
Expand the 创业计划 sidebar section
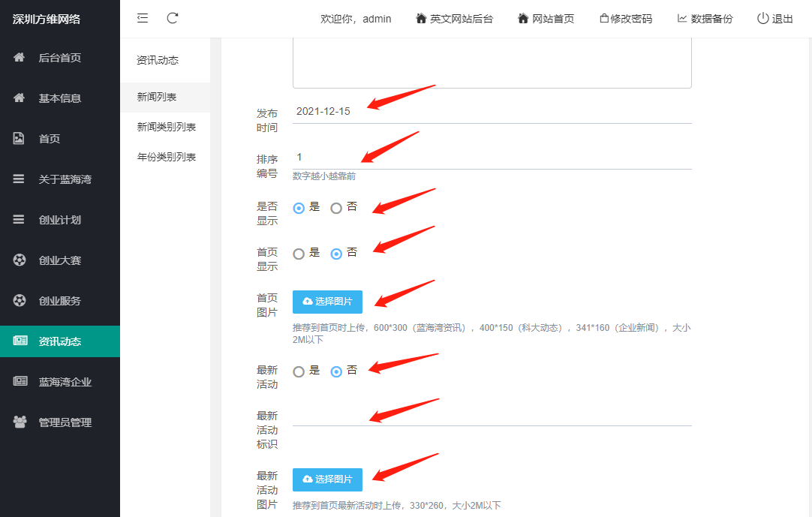coord(59,220)
